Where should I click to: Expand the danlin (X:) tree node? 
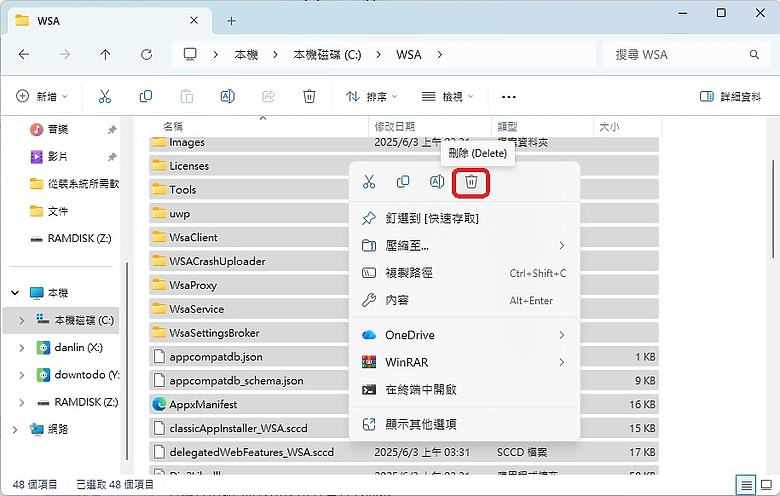pyautogui.click(x=21, y=348)
